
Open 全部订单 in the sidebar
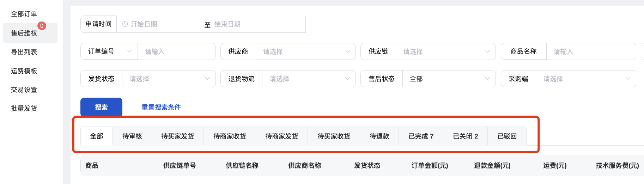[x=24, y=14]
